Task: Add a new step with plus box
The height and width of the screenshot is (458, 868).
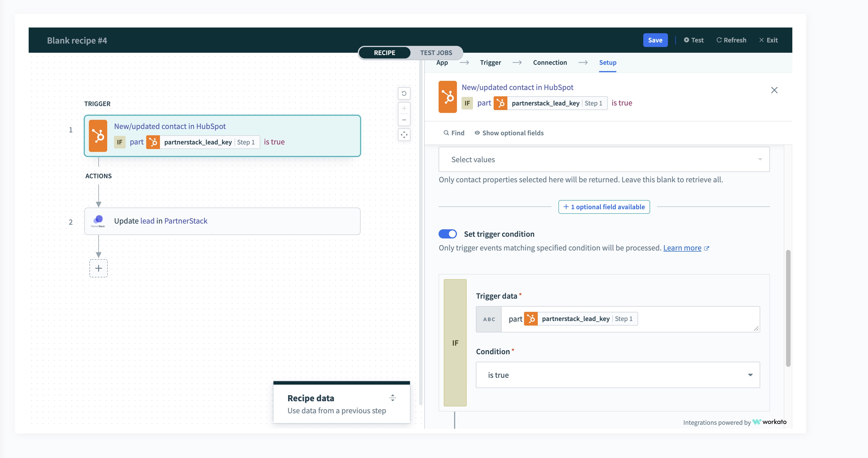Action: click(x=98, y=268)
